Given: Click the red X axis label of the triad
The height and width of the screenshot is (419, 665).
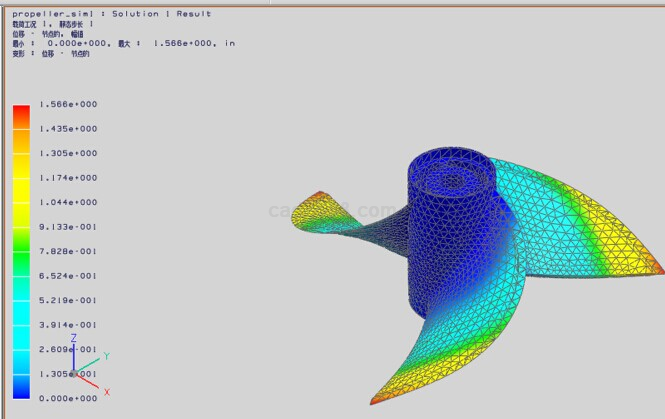Looking at the screenshot, I should coord(107,392).
